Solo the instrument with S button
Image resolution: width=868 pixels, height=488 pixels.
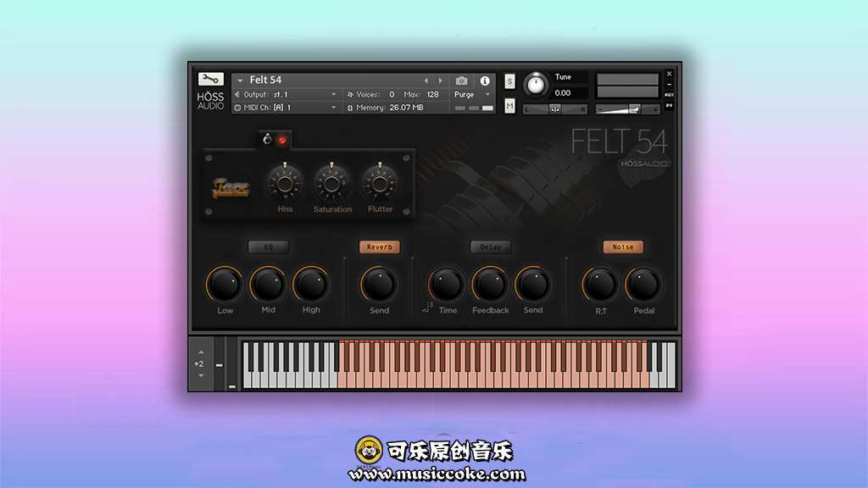point(509,81)
